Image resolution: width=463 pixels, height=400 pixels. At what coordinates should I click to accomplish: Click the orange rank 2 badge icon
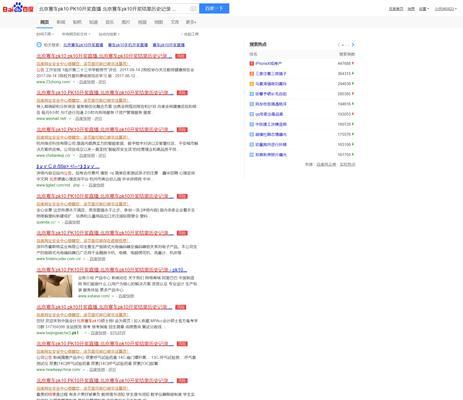click(x=252, y=74)
